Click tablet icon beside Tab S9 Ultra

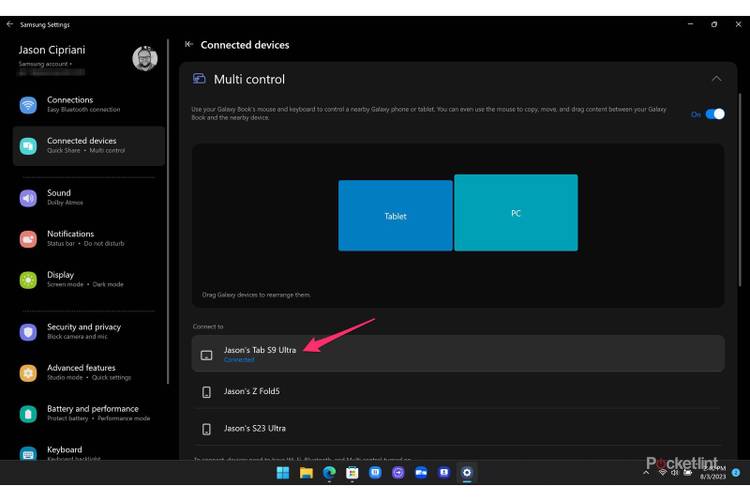[x=206, y=355]
